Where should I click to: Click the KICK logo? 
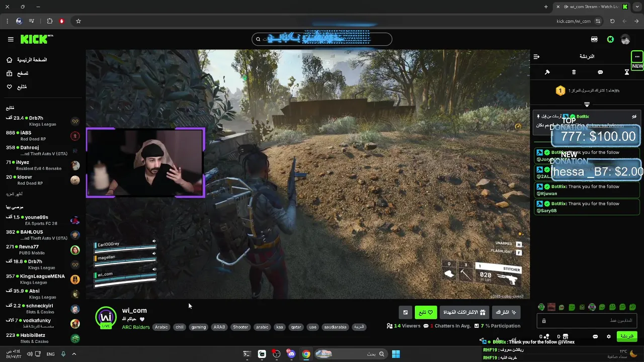(37, 39)
